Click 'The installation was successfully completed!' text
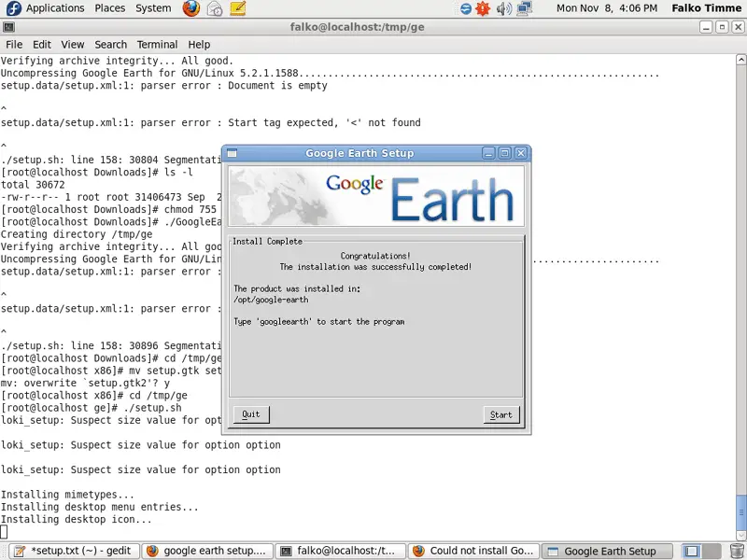Screen dimensions: 747x560 (375, 267)
